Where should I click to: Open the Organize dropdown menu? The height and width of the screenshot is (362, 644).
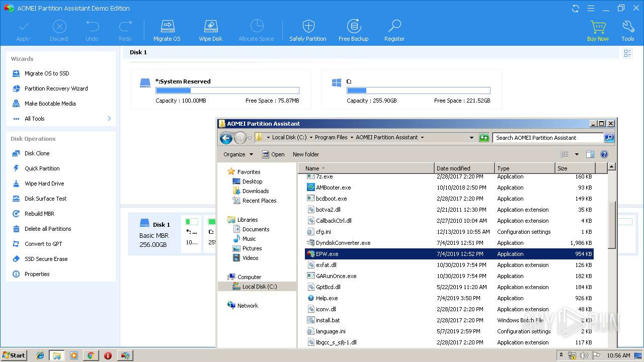point(238,154)
